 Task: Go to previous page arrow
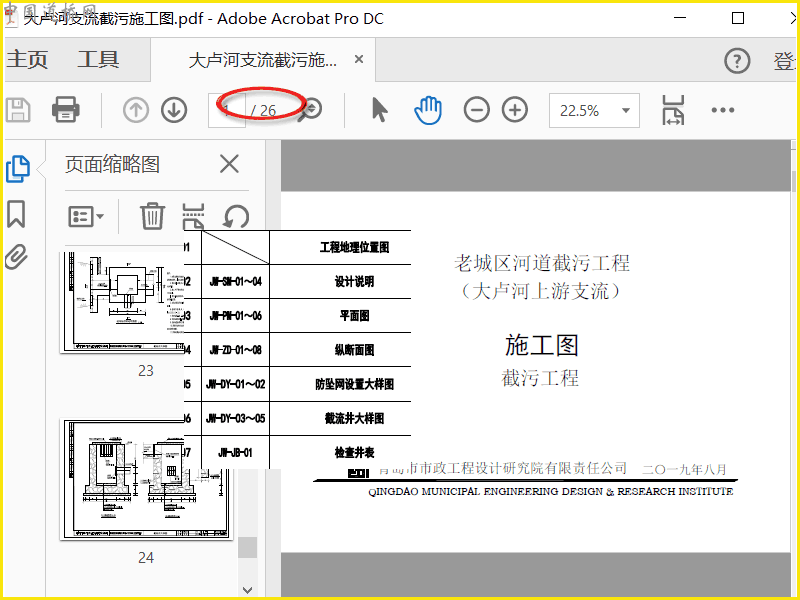[x=136, y=110]
